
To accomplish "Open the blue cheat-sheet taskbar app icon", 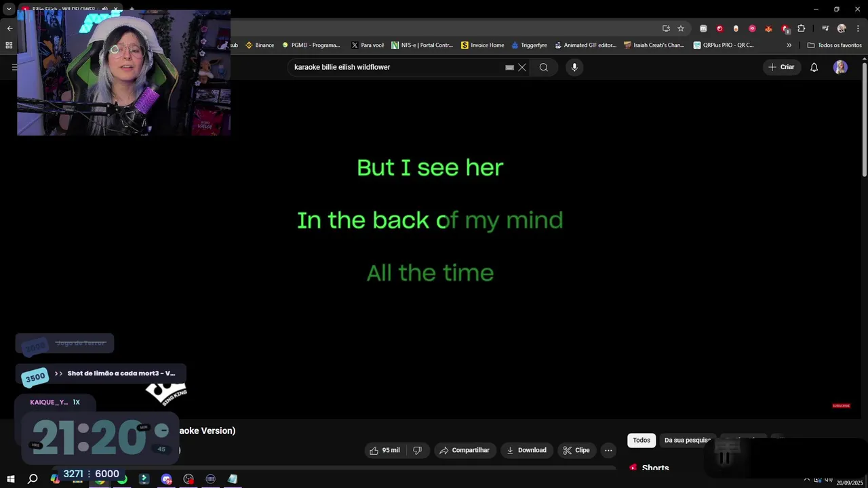I will 144,479.
